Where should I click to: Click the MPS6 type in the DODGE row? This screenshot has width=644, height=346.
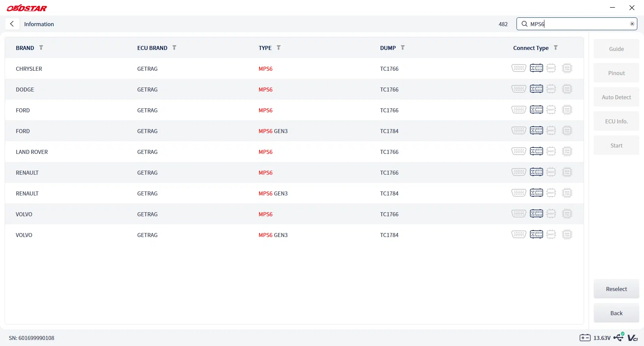265,90
